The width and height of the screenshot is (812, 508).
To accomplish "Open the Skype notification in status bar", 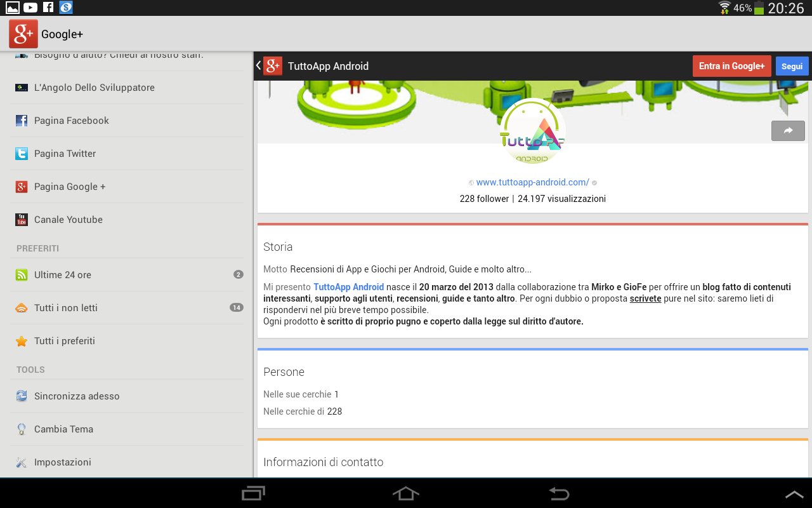I will click(66, 8).
